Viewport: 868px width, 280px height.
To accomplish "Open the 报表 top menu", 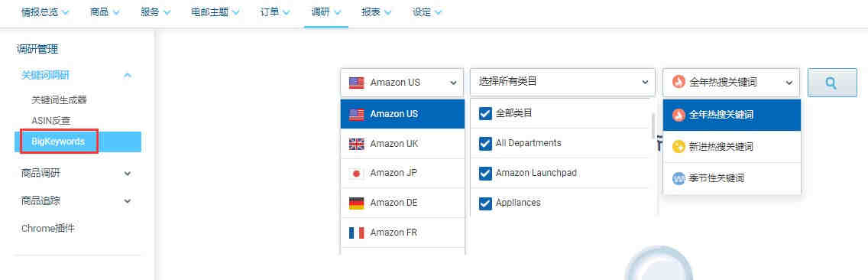I will 377,12.
